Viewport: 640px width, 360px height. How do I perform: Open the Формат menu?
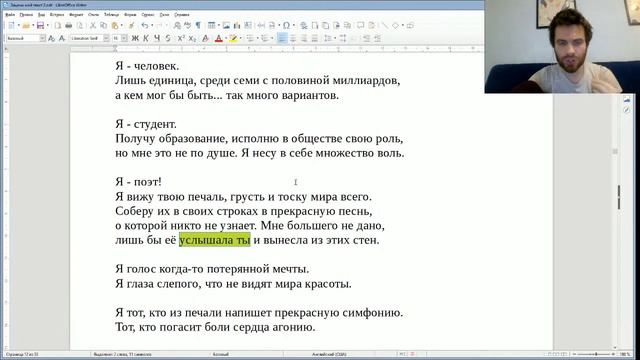pos(76,15)
